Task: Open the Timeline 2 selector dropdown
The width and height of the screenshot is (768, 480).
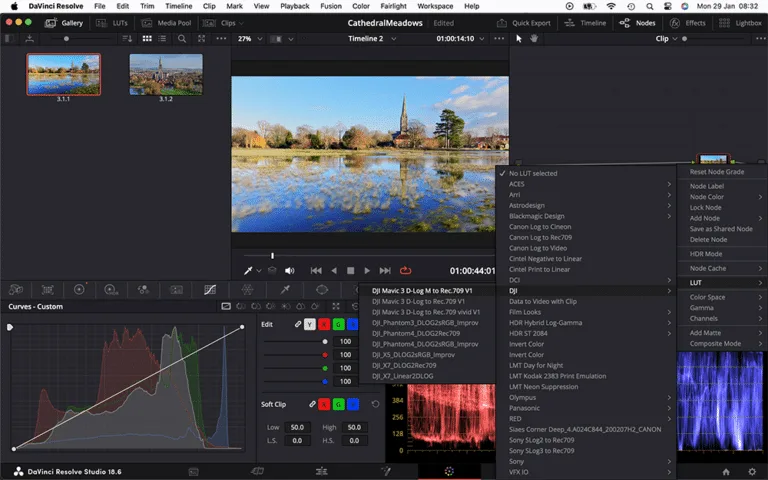Action: (x=372, y=38)
